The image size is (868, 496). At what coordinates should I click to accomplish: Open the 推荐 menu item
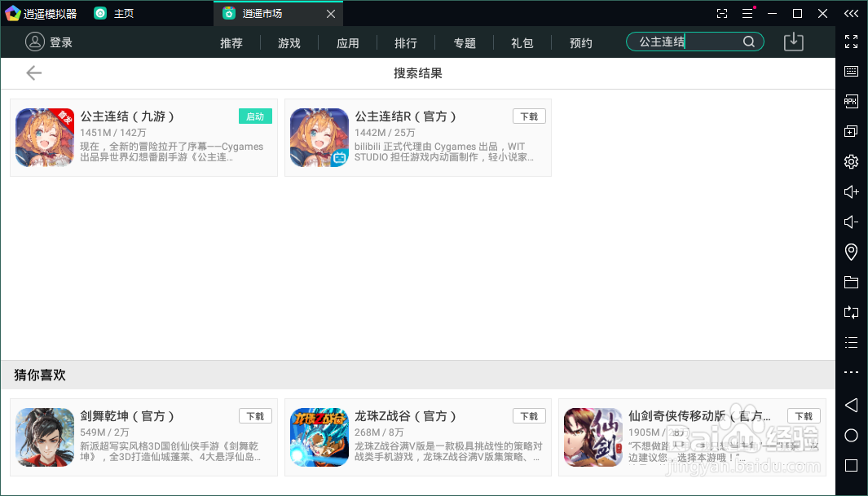(231, 42)
